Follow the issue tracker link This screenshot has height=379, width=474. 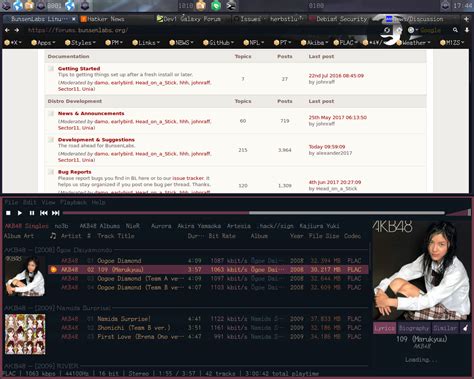click(188, 178)
